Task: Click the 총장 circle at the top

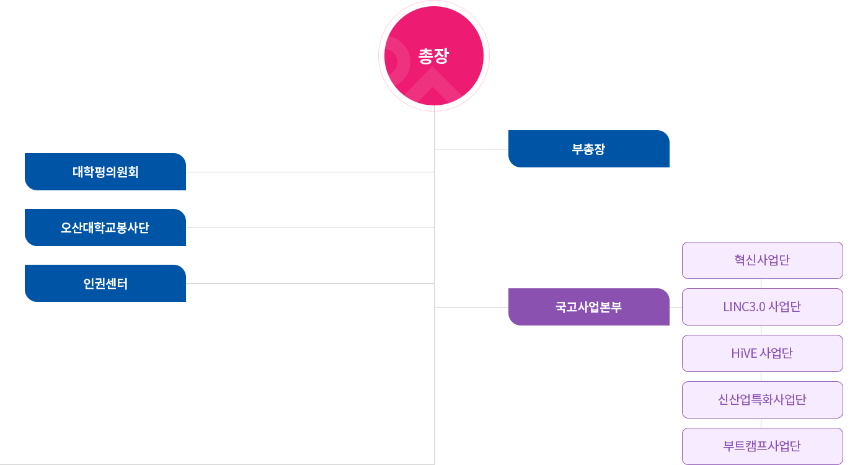Action: [434, 56]
